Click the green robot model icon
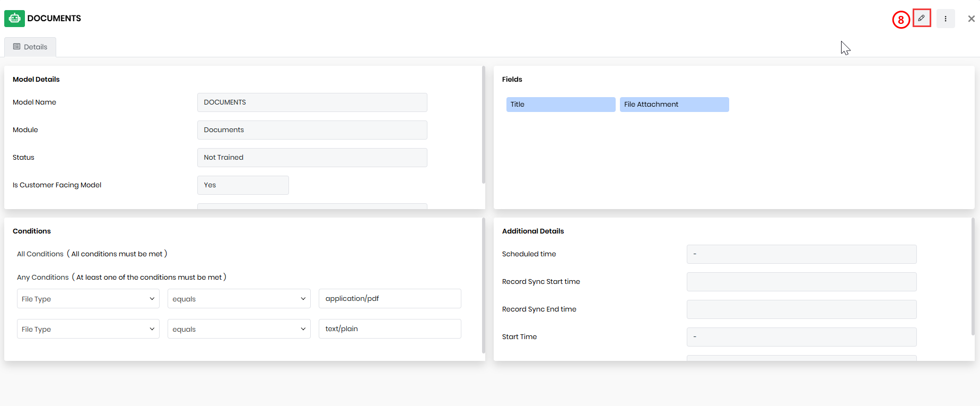 (14, 19)
